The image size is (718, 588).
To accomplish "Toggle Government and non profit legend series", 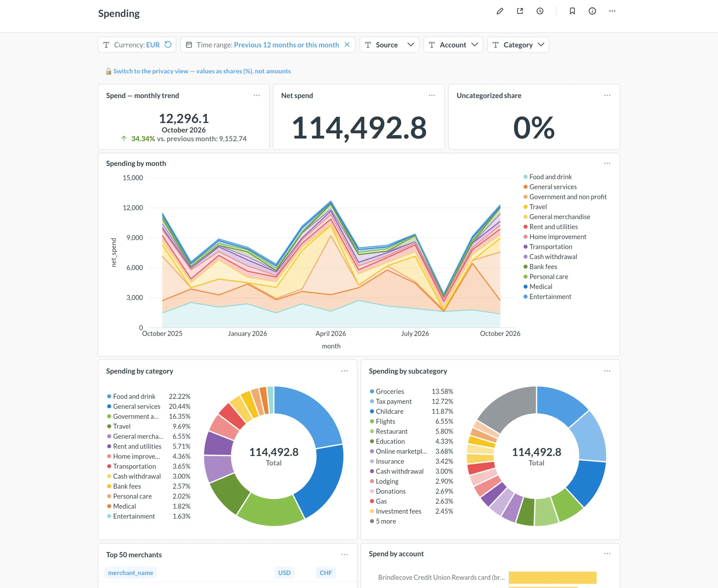I will [565, 197].
